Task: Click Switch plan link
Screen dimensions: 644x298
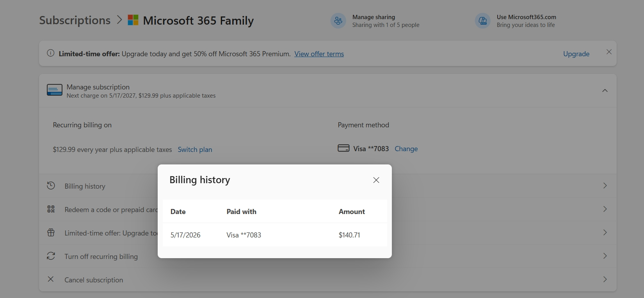Action: 195,150
